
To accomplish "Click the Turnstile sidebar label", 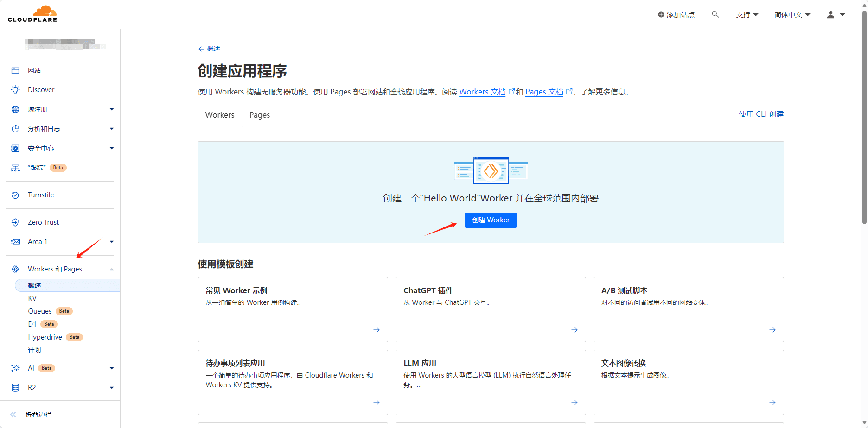I will pos(41,195).
